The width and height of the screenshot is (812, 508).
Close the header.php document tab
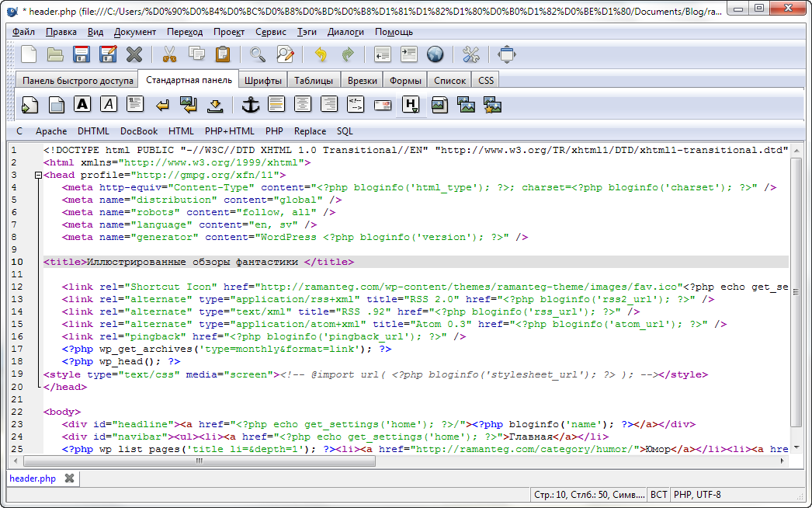click(69, 478)
